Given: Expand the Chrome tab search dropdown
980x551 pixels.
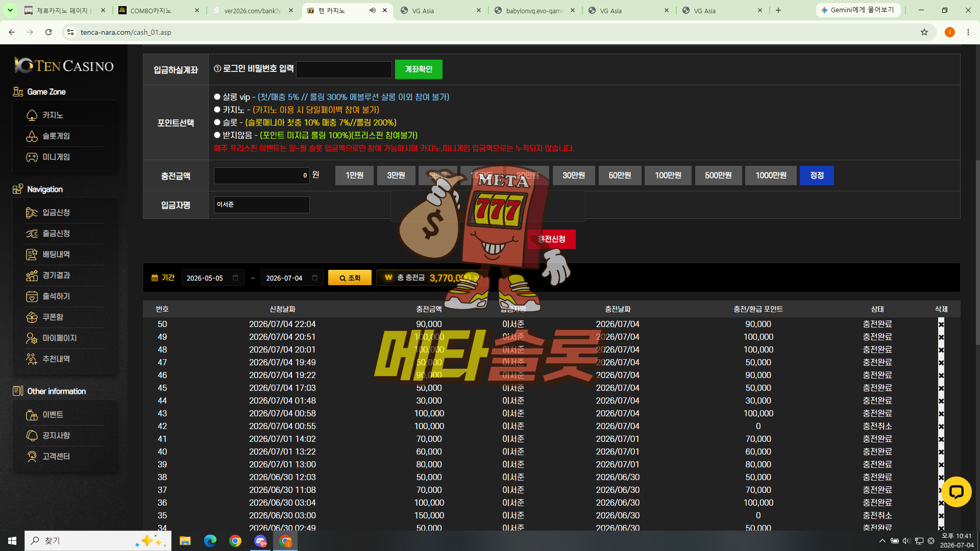Looking at the screenshot, I should click(10, 10).
